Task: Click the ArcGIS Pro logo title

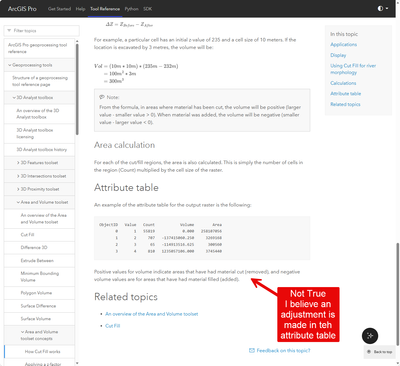Action: [x=22, y=9]
